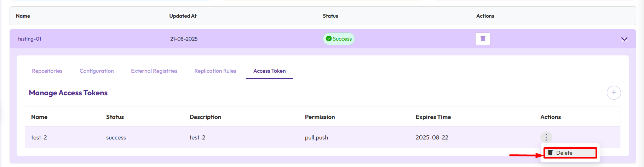Click the Description column header
Screen dimensions: 644x167
tap(205, 117)
